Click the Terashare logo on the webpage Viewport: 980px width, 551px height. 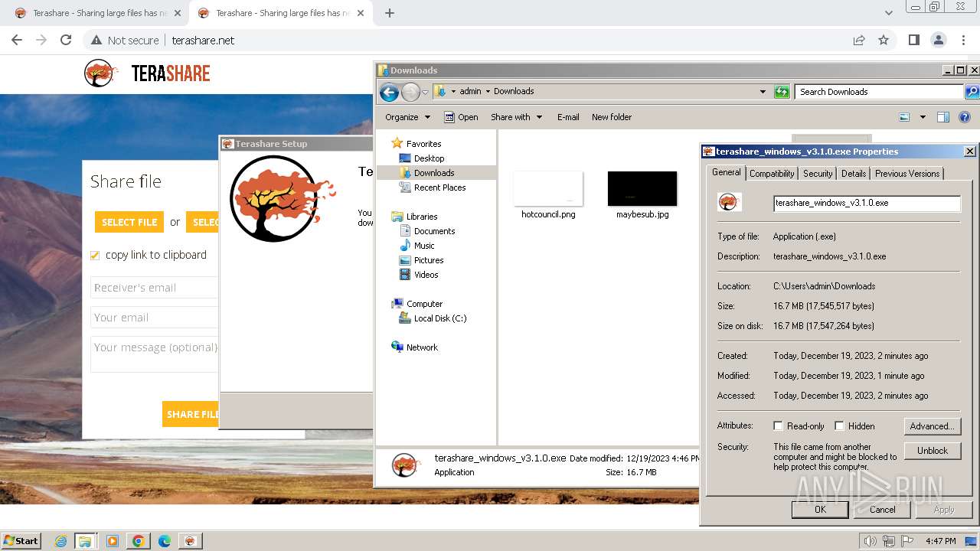coord(147,73)
